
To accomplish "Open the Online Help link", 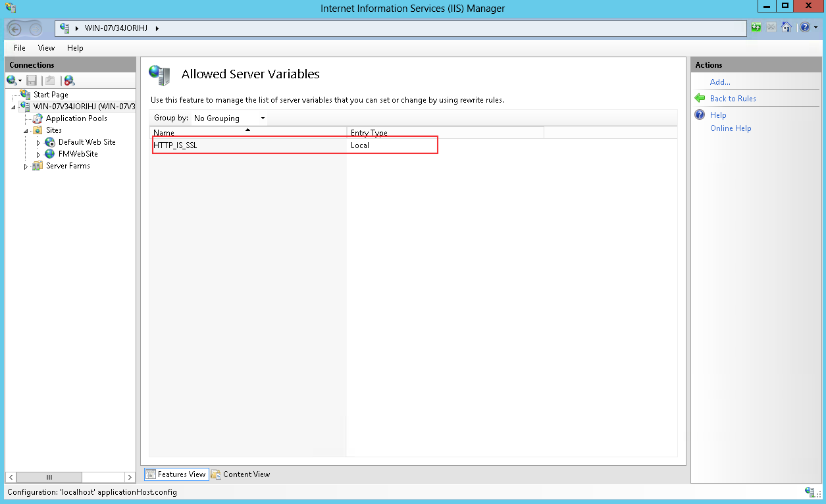I will click(x=731, y=128).
